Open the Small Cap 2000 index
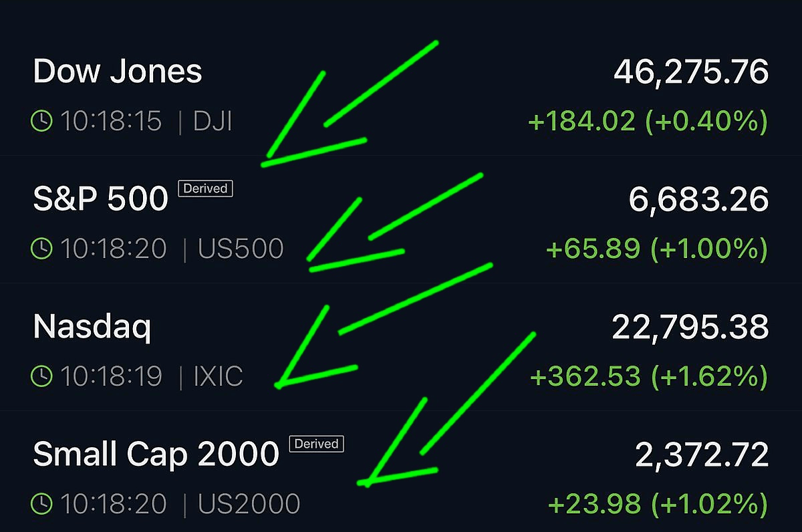 tap(156, 454)
